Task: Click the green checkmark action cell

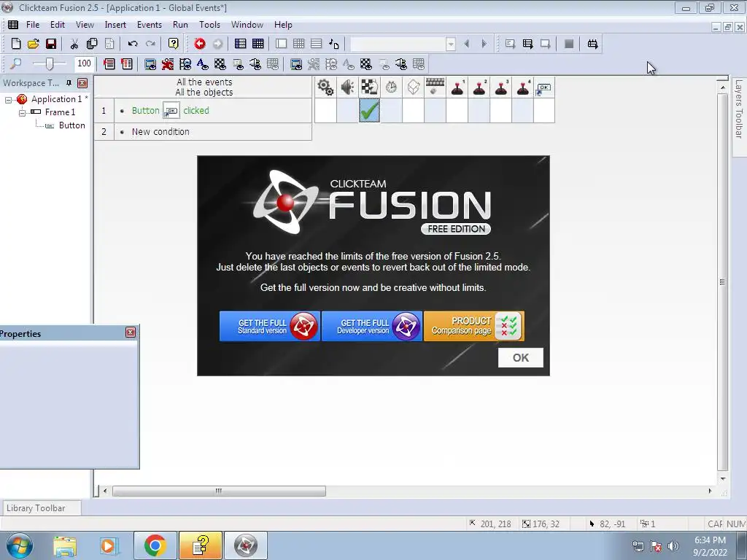Action: click(x=370, y=111)
